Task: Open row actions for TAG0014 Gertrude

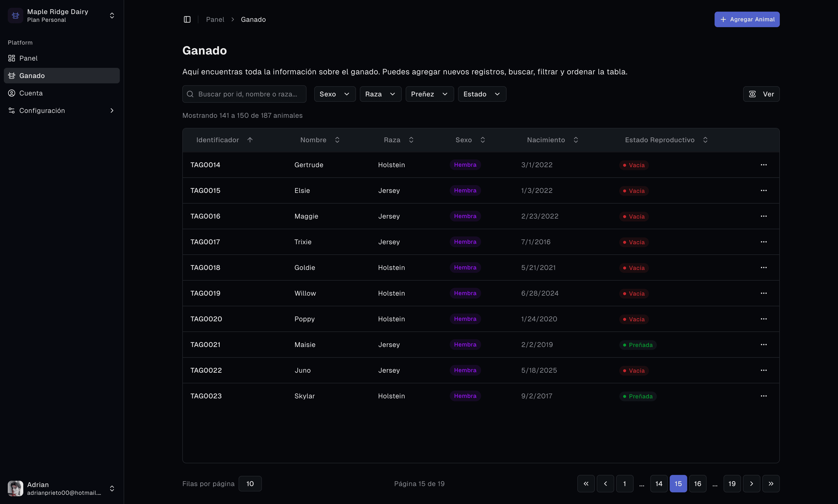Action: click(x=764, y=165)
